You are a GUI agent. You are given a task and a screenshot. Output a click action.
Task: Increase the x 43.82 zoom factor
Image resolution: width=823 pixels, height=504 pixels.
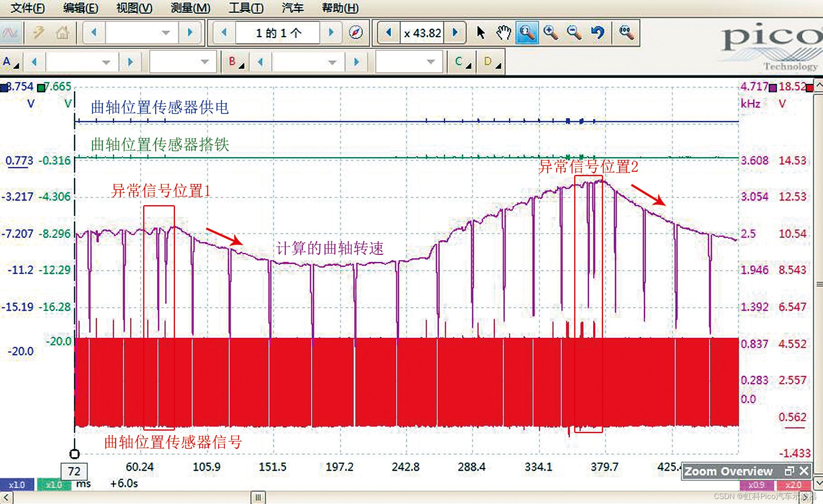click(x=455, y=32)
